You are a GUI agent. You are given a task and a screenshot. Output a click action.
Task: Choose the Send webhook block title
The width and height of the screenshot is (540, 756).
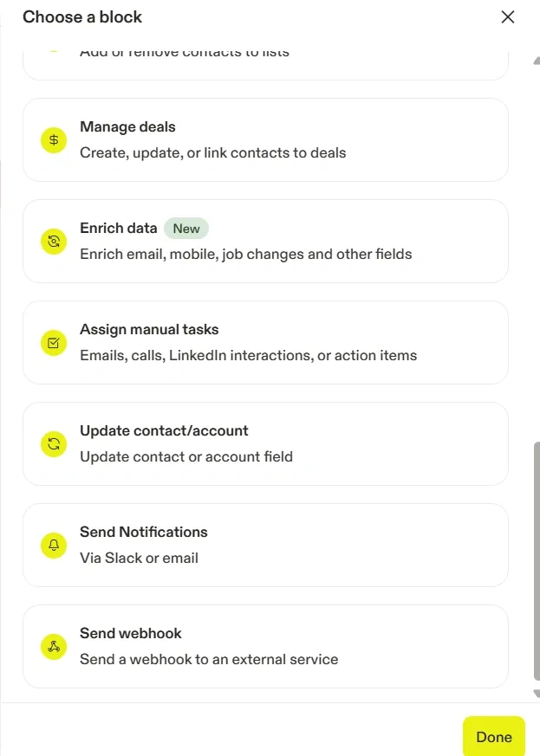pyautogui.click(x=131, y=634)
